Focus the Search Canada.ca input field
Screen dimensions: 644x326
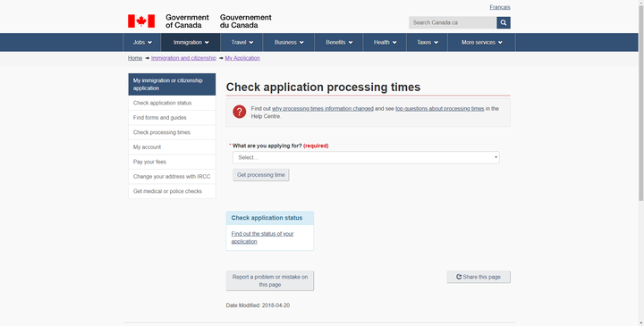coord(453,22)
